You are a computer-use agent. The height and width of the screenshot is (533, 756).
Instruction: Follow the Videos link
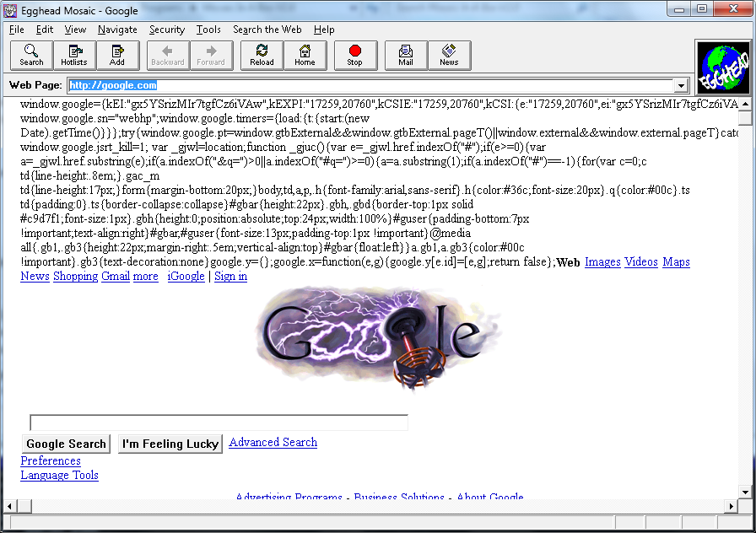(x=641, y=262)
